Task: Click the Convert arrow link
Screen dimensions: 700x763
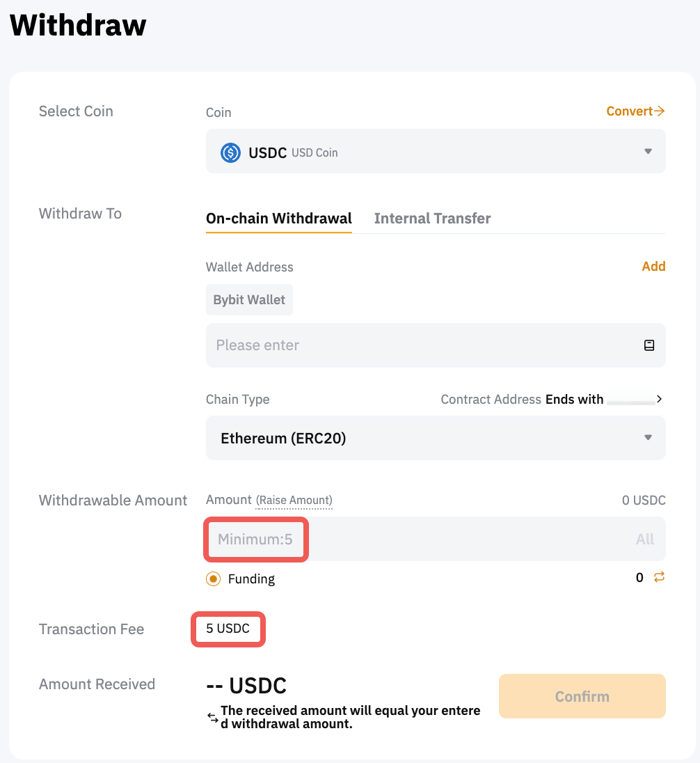Action: [x=635, y=111]
